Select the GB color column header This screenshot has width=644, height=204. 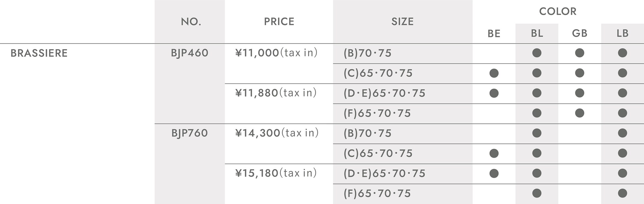point(580,33)
